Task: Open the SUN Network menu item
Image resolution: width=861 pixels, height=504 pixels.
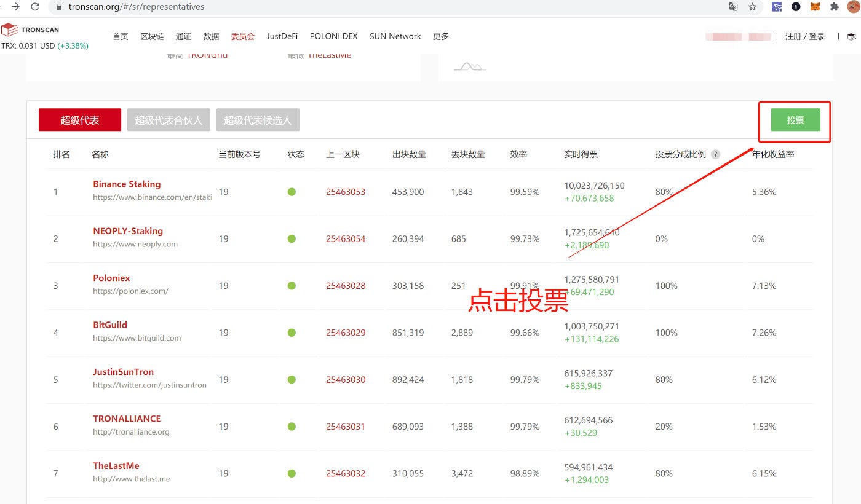Action: [x=395, y=36]
